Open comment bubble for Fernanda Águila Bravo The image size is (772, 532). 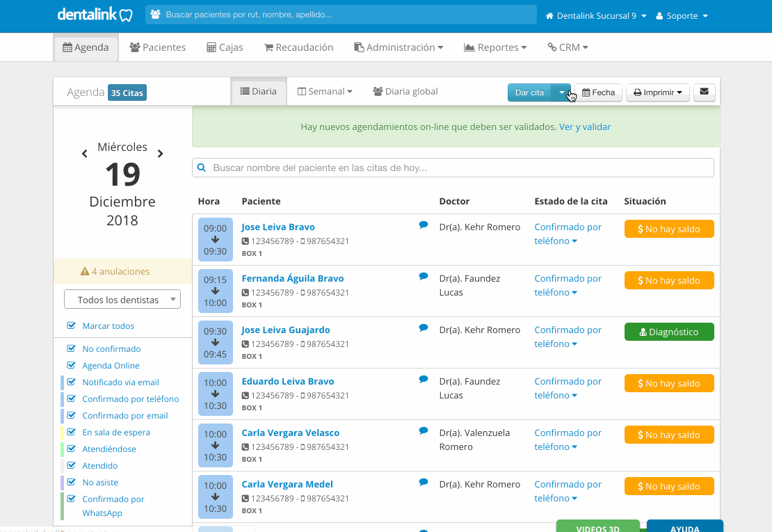tap(424, 277)
